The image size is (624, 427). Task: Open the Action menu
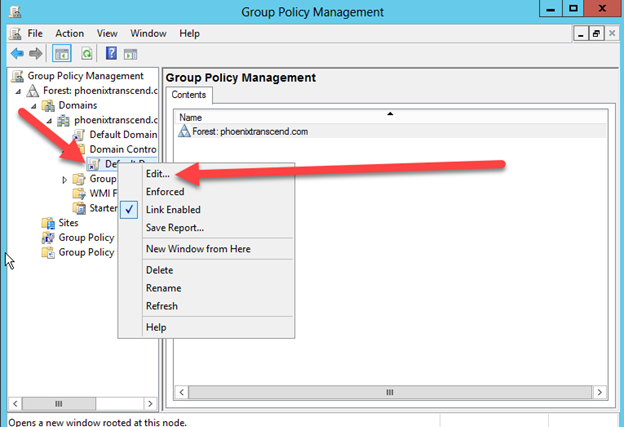pyautogui.click(x=70, y=34)
